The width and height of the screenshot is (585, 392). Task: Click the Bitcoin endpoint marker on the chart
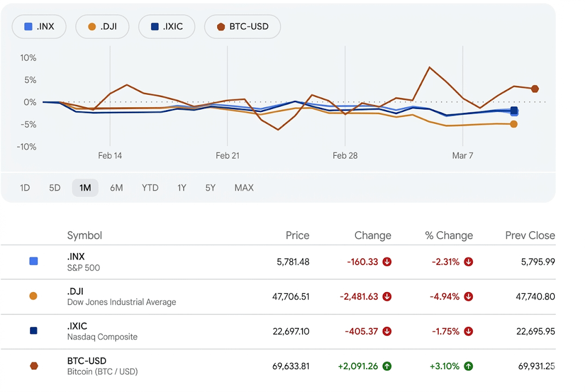(x=535, y=88)
